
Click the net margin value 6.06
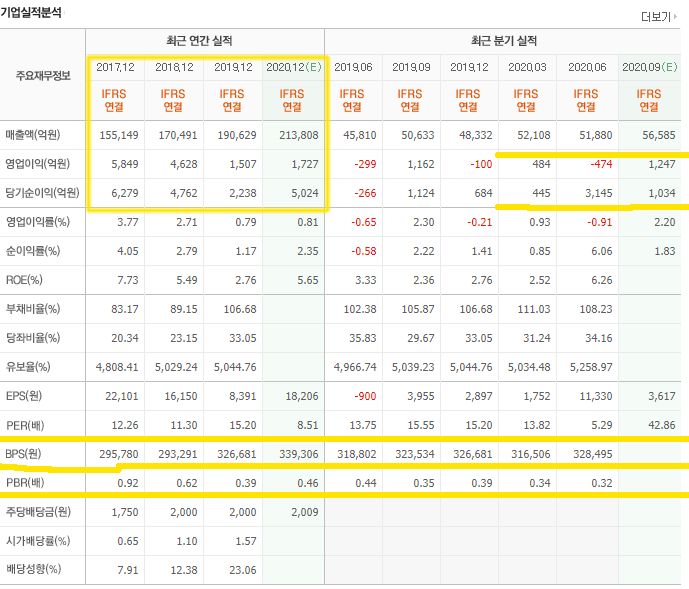click(x=602, y=251)
